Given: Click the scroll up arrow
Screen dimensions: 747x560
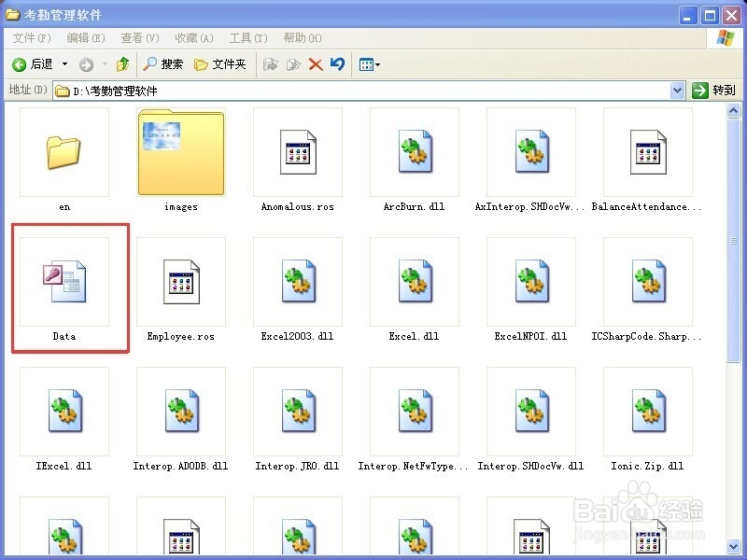Looking at the screenshot, I should pos(733,111).
